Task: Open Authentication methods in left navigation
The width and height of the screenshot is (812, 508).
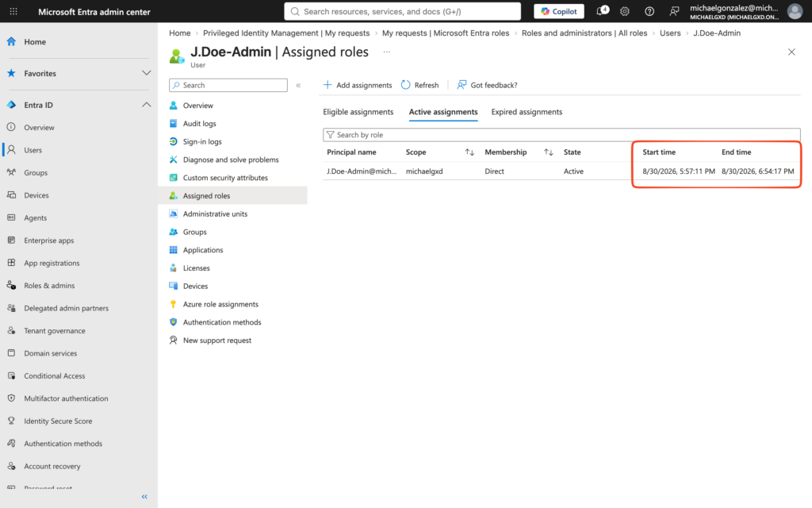Action: [x=63, y=444]
